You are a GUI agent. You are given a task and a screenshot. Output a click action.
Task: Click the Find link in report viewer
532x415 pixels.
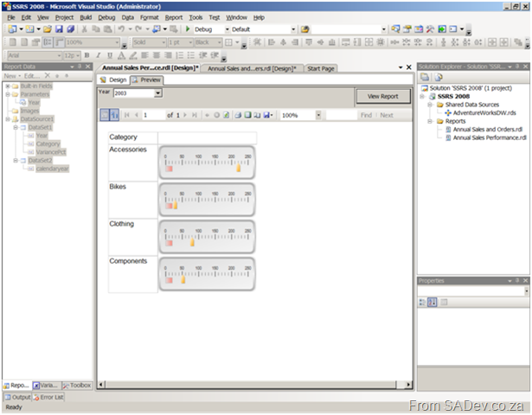point(366,115)
